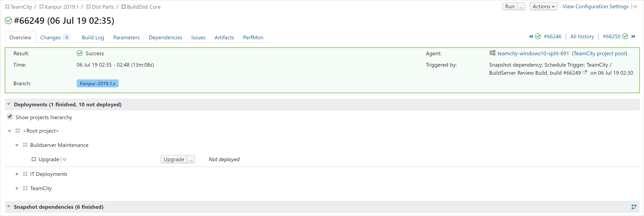Expand the IT Deployments tree node
The image size is (644, 216).
[17, 174]
